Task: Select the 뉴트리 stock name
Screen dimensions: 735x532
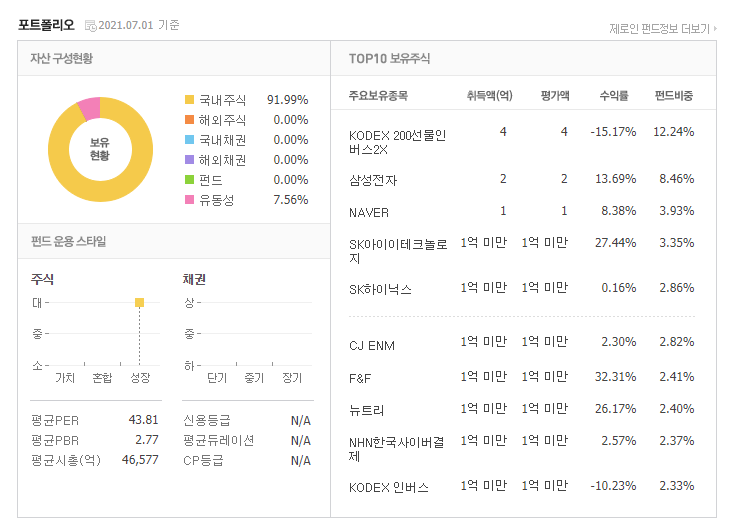Action: (x=367, y=411)
